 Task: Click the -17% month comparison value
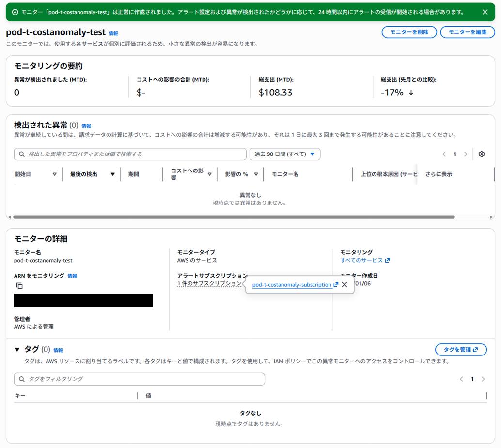(x=392, y=93)
